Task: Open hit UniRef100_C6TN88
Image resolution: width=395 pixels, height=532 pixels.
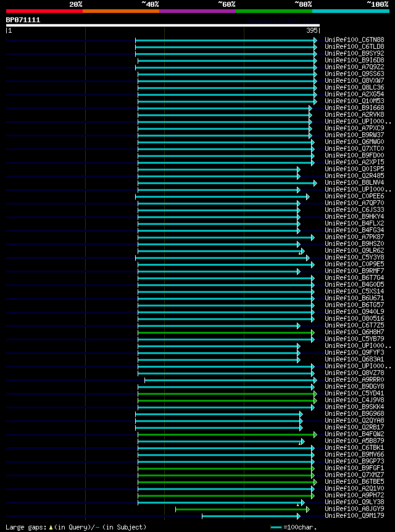Action: [355, 40]
